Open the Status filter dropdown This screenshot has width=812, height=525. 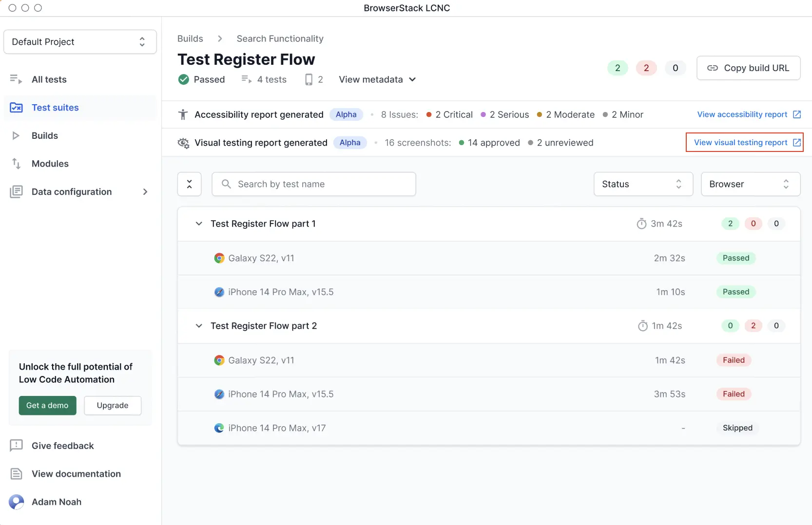(x=642, y=184)
